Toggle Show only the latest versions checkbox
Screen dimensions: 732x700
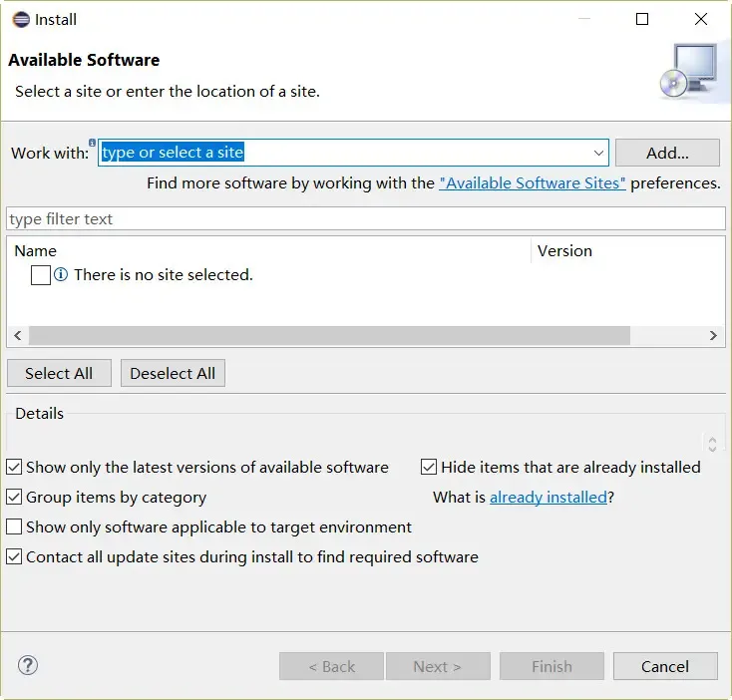[14, 467]
